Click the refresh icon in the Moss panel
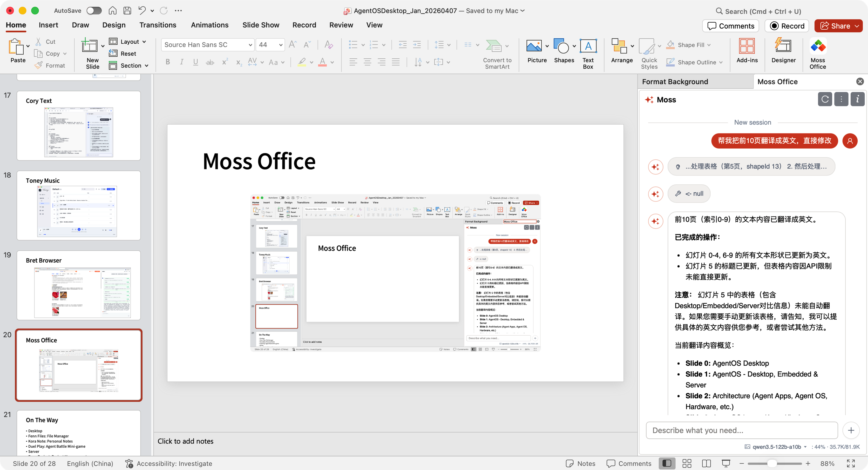The width and height of the screenshot is (868, 470). click(x=825, y=99)
